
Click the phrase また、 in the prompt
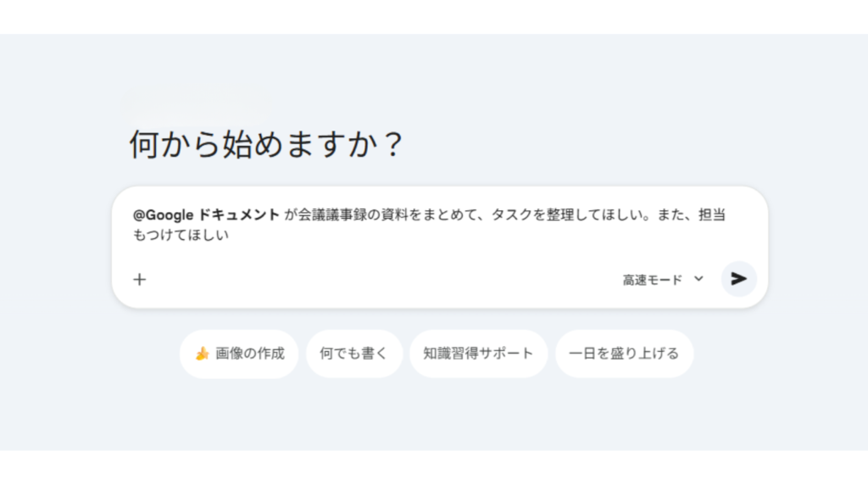coord(674,215)
